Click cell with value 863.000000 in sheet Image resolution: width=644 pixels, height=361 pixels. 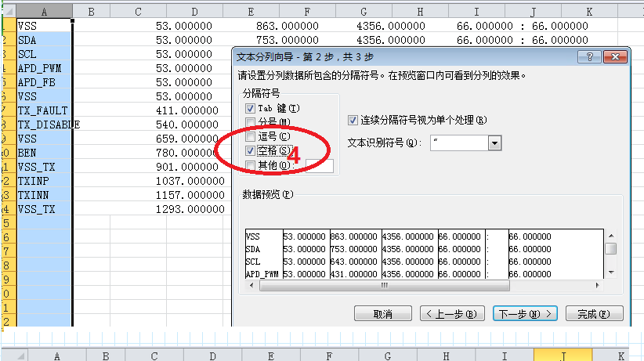click(x=288, y=26)
